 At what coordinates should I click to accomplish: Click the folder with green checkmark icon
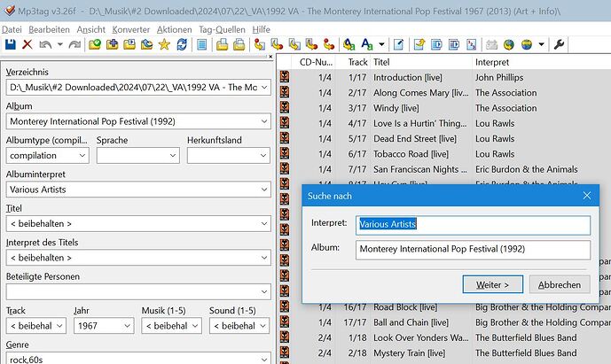pos(95,44)
